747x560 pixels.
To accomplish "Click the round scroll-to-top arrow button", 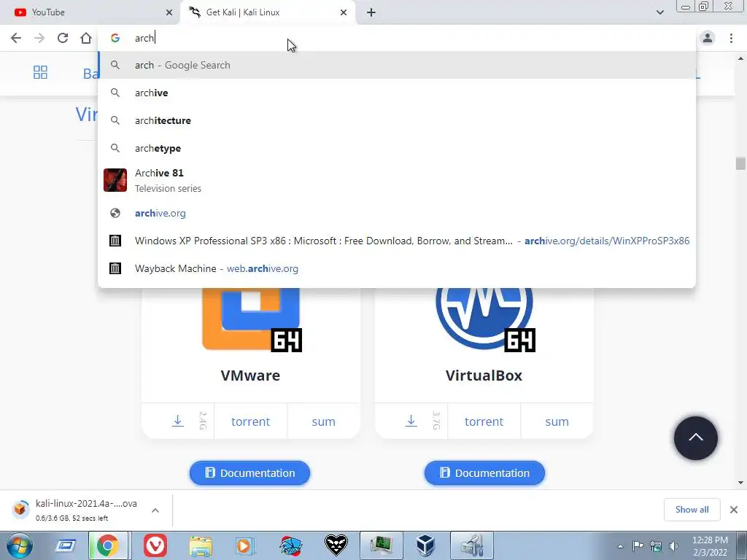I will click(x=695, y=438).
